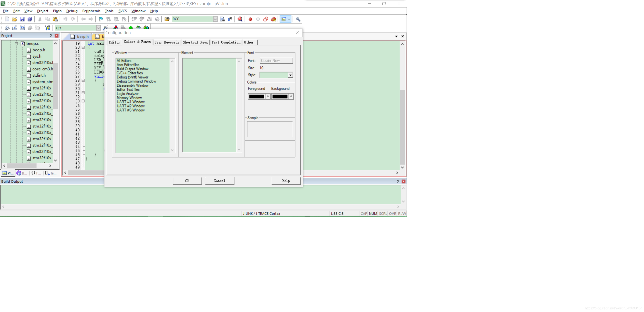Click the LOAD download icon
Image resolution: width=644 pixels, height=312 pixels.
pos(47,28)
